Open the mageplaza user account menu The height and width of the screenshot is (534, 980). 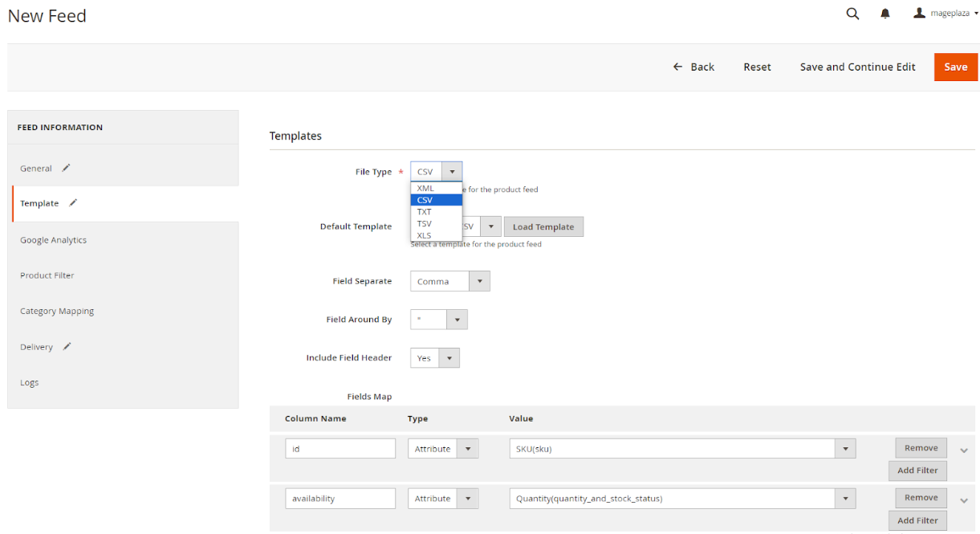945,14
